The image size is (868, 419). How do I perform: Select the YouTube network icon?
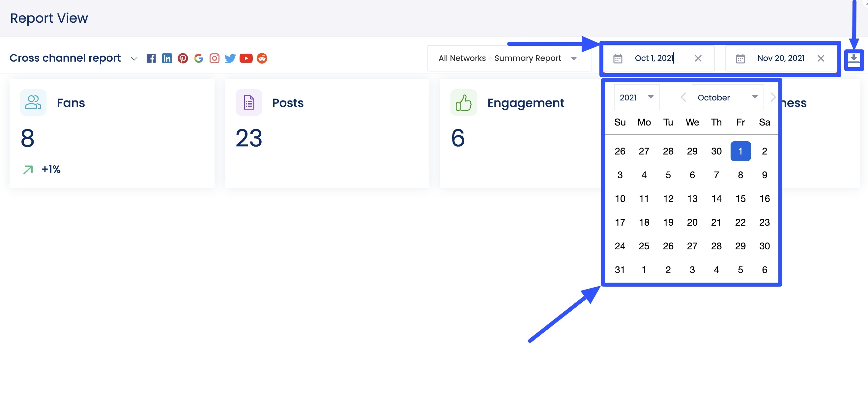(246, 58)
